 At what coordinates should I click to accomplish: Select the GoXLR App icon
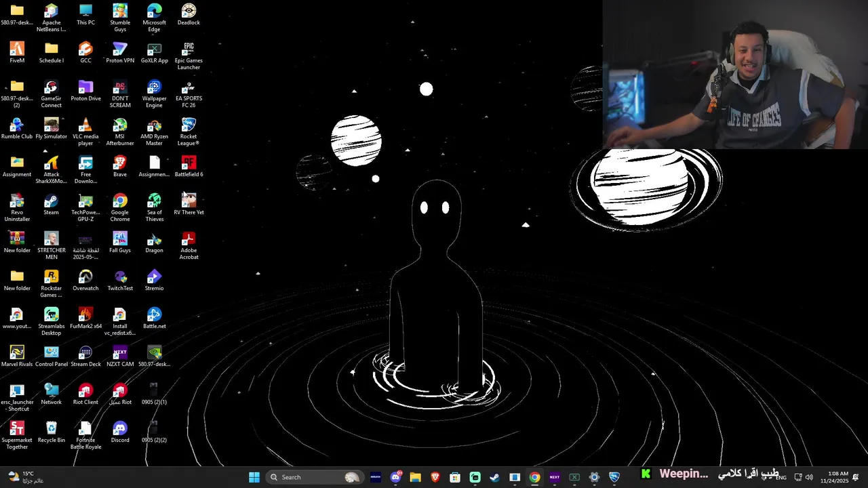coord(154,52)
